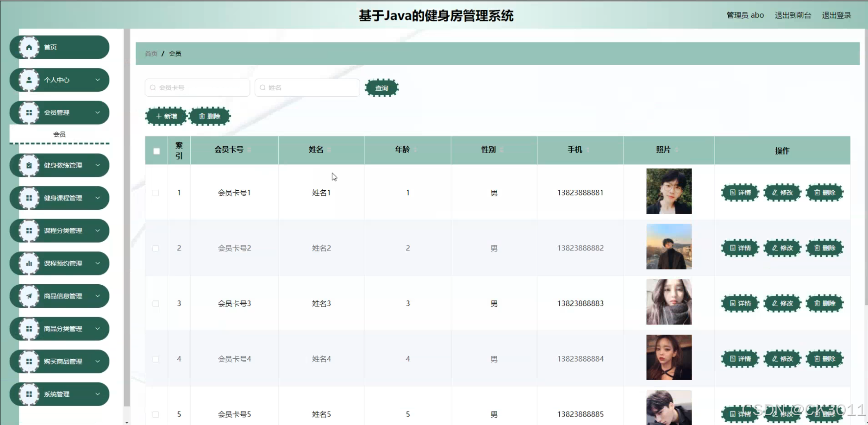
Task: Click the search magnifier icon in 会员卡号 field
Action: point(153,87)
